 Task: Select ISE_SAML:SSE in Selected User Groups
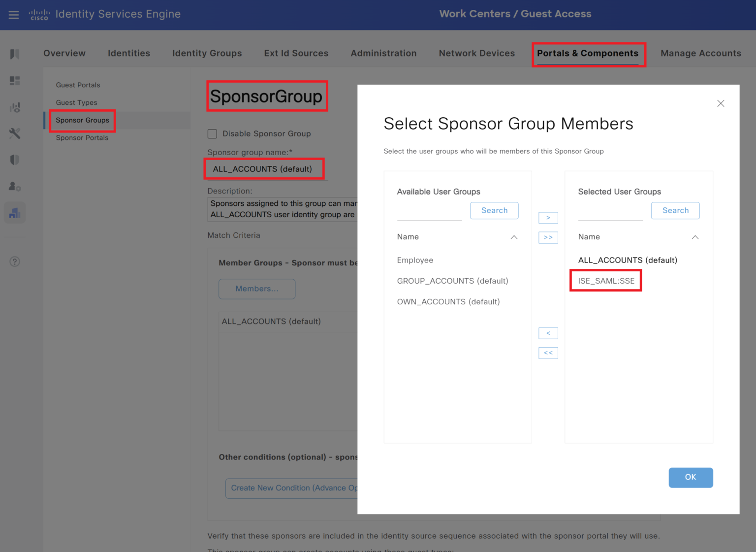pos(606,280)
